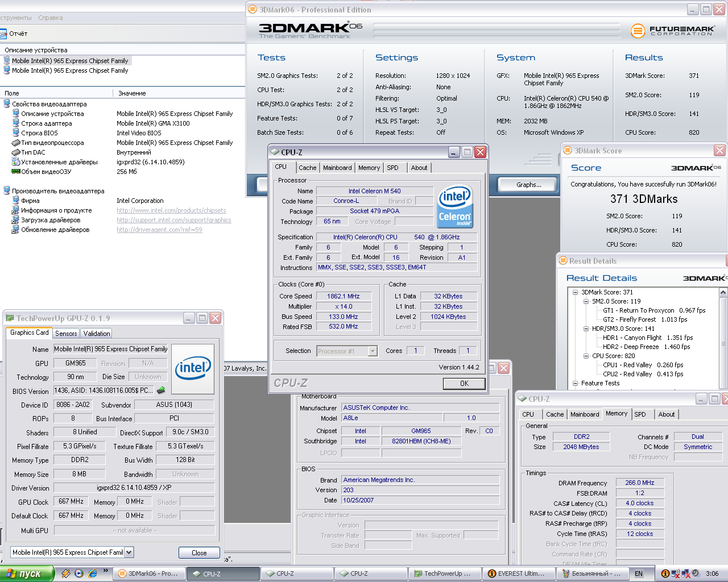Open the Validation tab in GPU-Z

coord(97,334)
